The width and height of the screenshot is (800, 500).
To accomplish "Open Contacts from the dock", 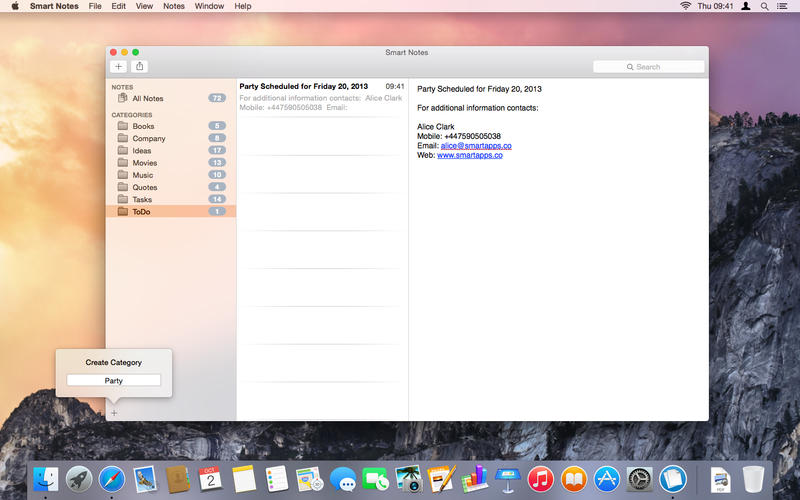I will [178, 480].
